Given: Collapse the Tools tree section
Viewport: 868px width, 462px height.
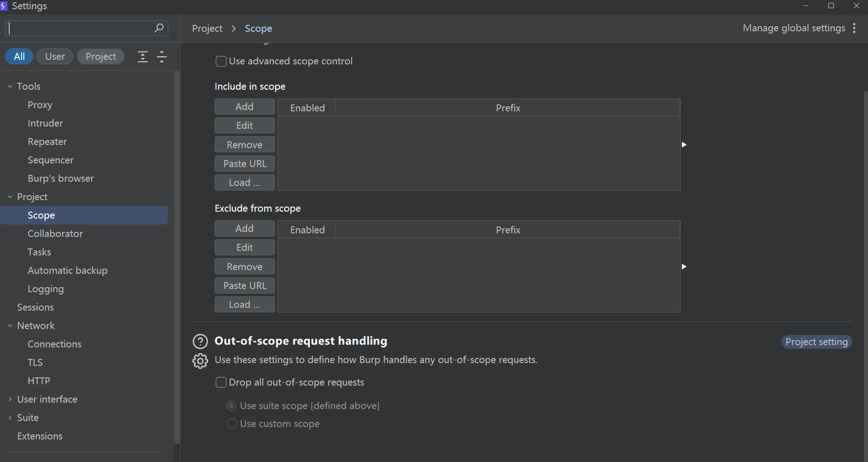Looking at the screenshot, I should point(10,87).
